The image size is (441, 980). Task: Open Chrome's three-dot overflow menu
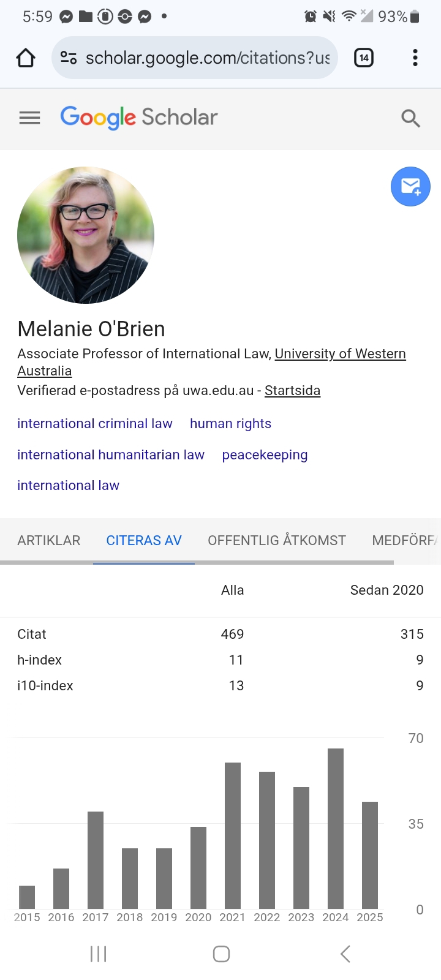pos(415,58)
